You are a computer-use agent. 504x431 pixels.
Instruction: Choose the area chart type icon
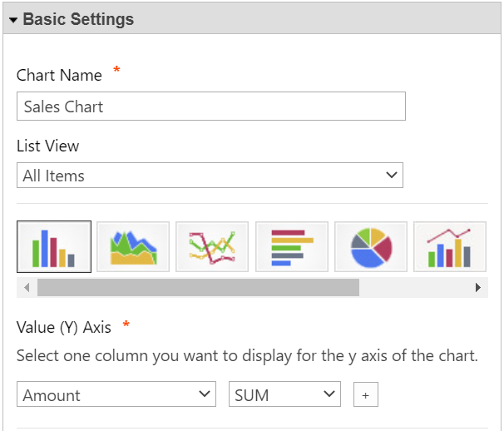(133, 247)
